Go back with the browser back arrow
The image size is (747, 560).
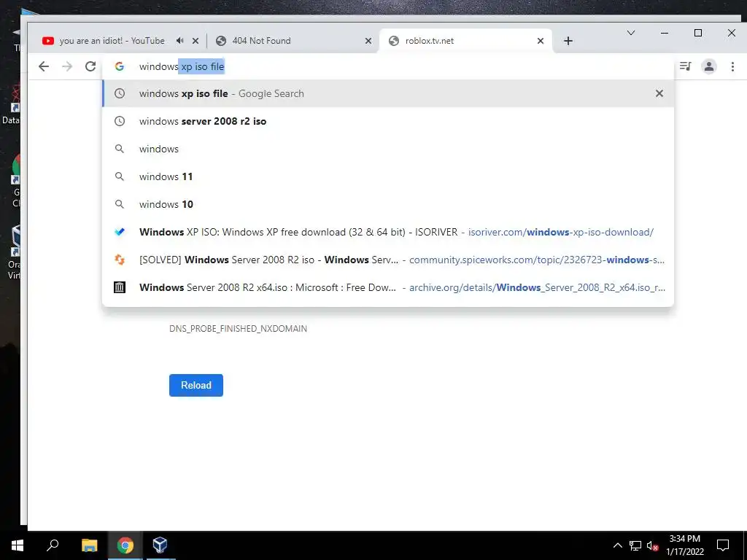point(43,66)
